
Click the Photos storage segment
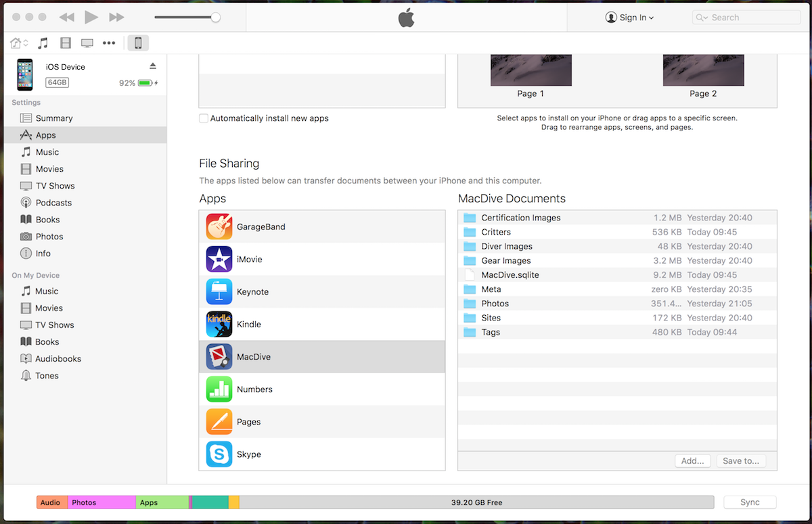point(101,502)
